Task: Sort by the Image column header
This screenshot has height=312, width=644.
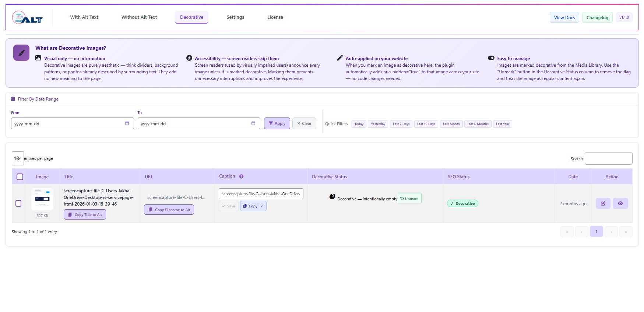Action: 42,177
